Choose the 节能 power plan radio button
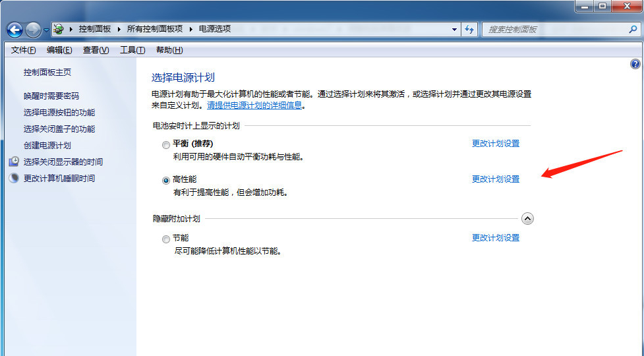Screen dimensions: 644x356 coord(165,239)
